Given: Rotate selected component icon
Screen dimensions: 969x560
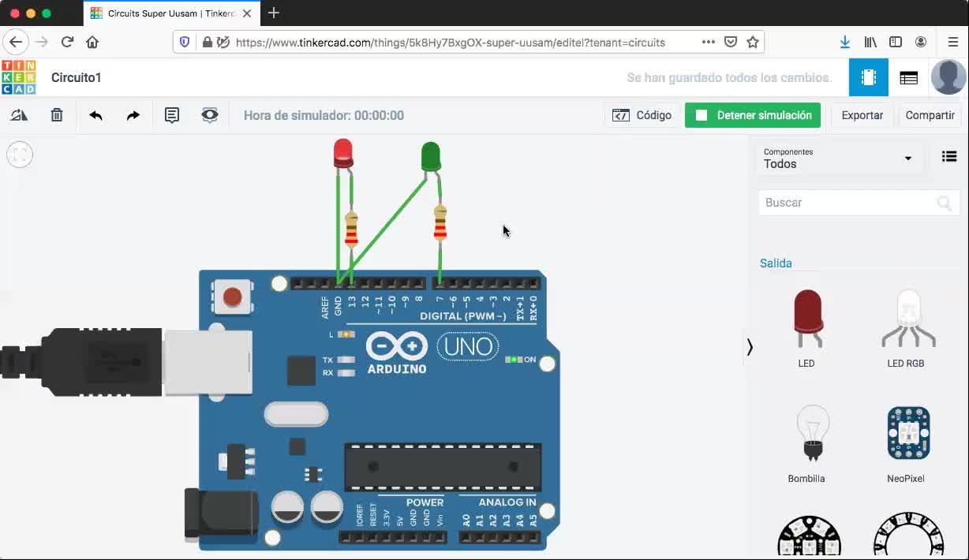Looking at the screenshot, I should [x=19, y=115].
